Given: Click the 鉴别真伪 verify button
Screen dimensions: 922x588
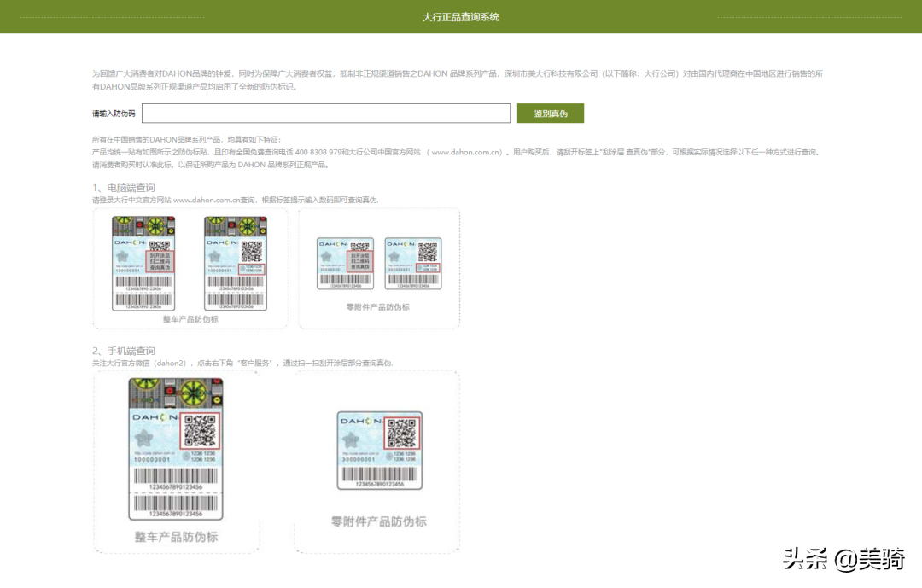Looking at the screenshot, I should pos(551,114).
